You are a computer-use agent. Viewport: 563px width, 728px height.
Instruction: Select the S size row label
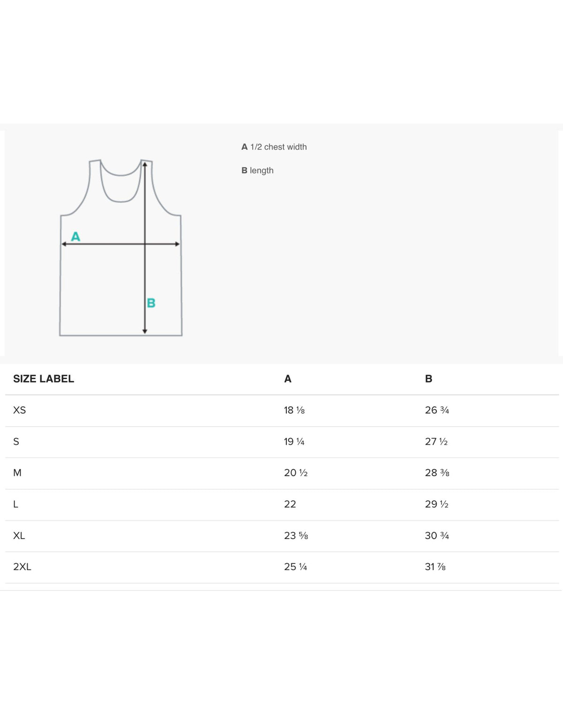16,442
